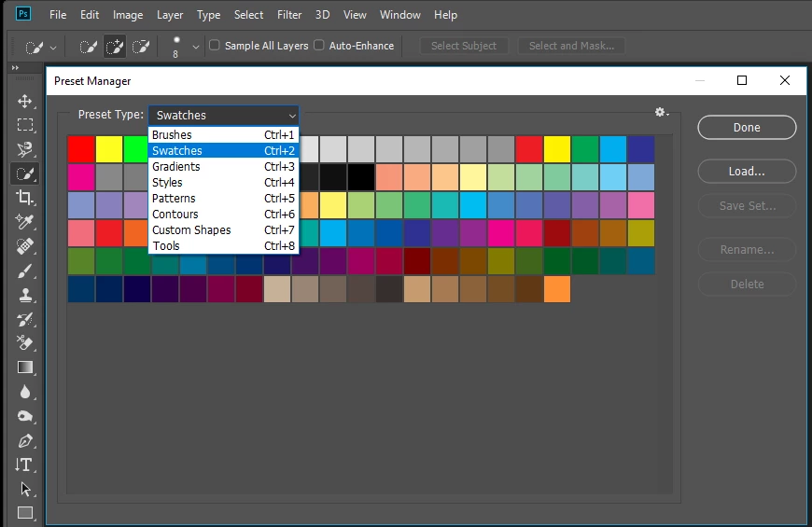
Task: Select the Sponge tool
Action: pyautogui.click(x=24, y=416)
